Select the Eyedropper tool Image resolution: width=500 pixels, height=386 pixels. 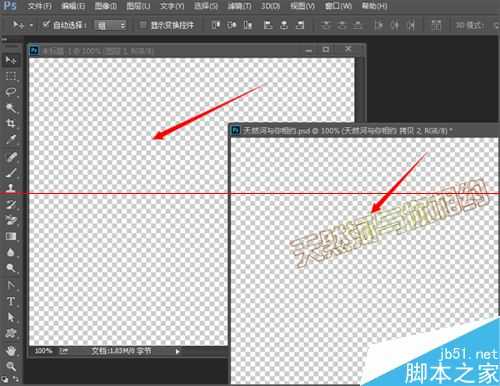(x=11, y=139)
